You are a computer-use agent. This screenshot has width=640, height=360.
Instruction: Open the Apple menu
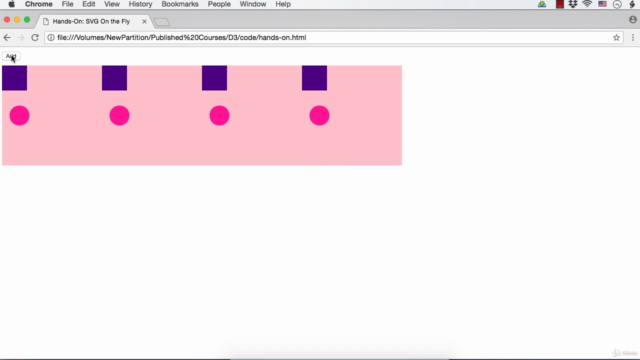click(x=11, y=4)
